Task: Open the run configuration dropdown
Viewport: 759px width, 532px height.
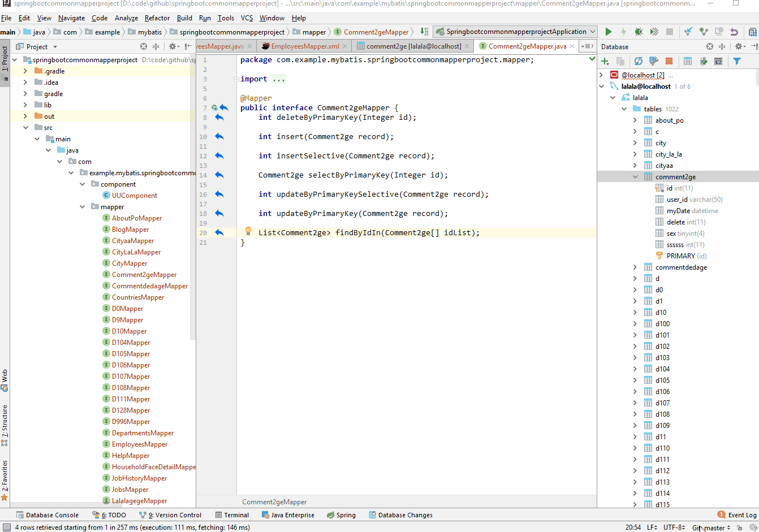Action: click(592, 32)
